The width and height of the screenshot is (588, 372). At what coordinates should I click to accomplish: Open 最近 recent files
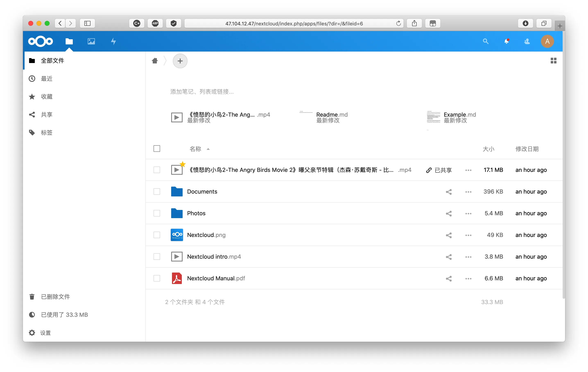[85, 79]
